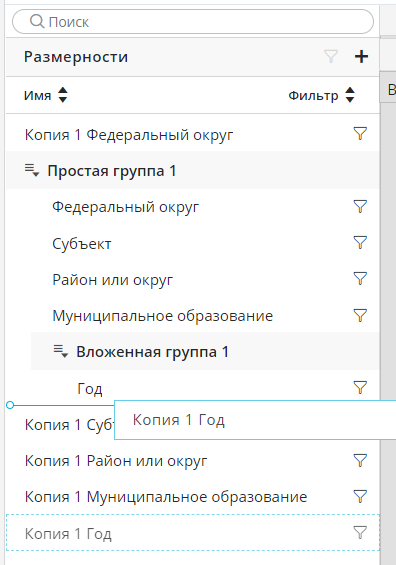
Task: Open filter for Копия 1 Федеральный округ
Action: (360, 134)
